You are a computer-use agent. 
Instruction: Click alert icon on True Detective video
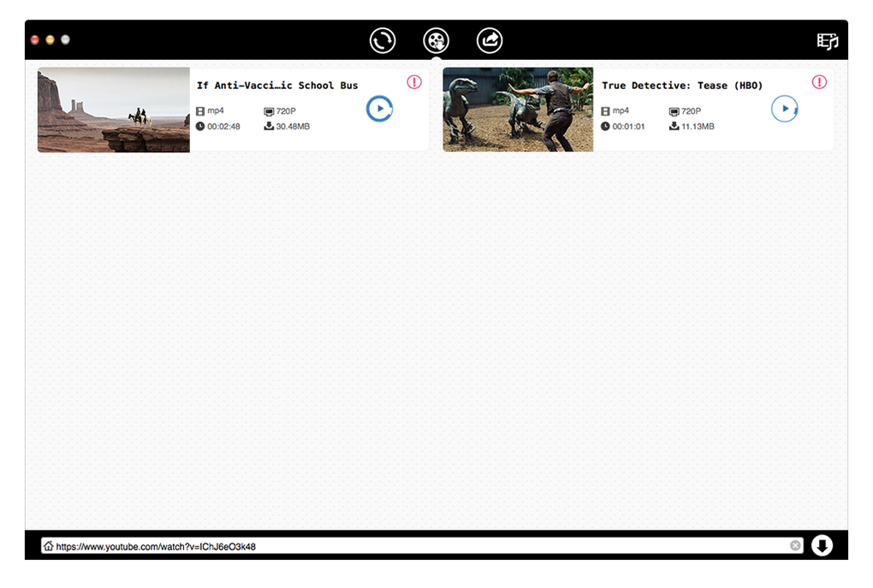click(819, 82)
